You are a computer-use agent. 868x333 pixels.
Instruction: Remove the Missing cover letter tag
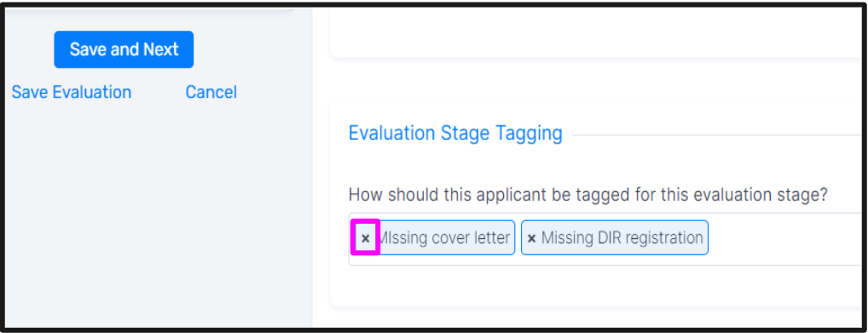[x=365, y=238]
